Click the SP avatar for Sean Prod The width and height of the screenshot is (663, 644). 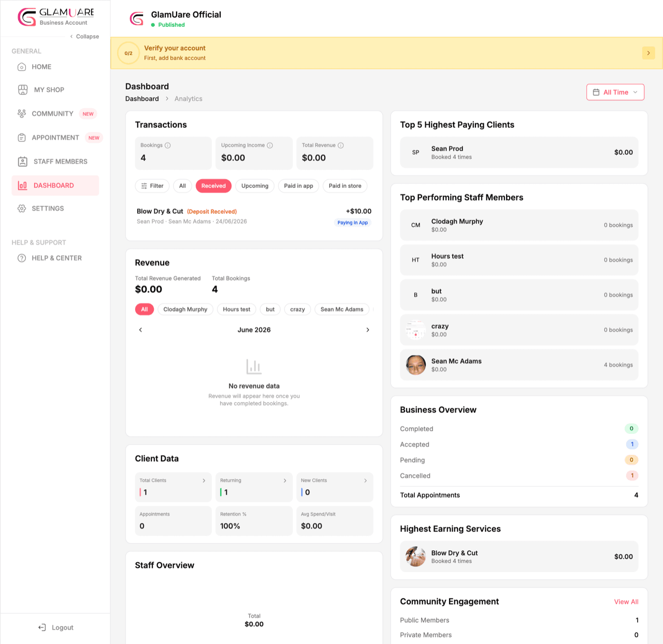(416, 152)
